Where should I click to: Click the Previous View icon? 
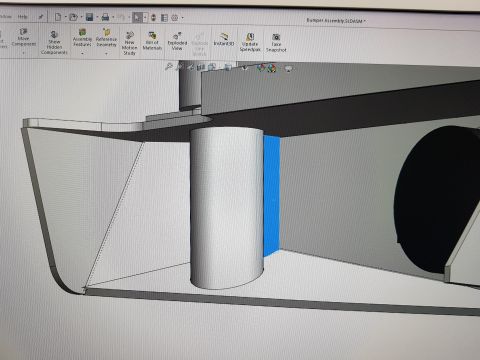pyautogui.click(x=190, y=67)
